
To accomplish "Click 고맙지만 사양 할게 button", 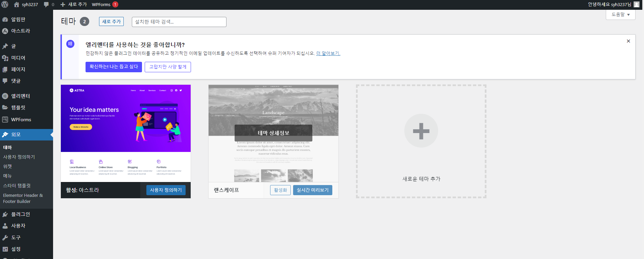I will [x=168, y=67].
